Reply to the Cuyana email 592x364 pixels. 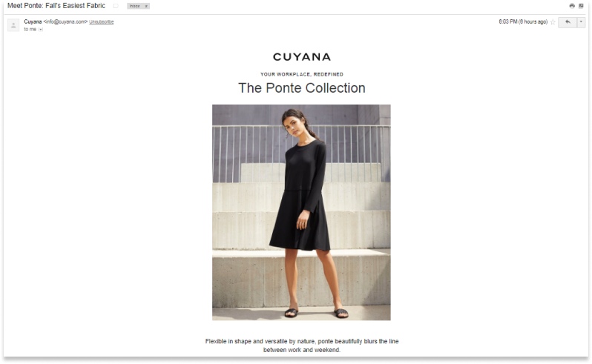[x=568, y=22]
